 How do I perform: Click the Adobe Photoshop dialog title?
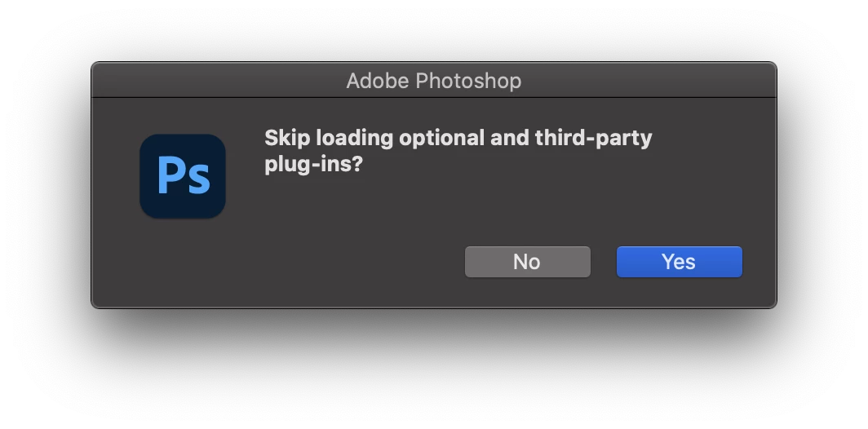click(x=433, y=81)
